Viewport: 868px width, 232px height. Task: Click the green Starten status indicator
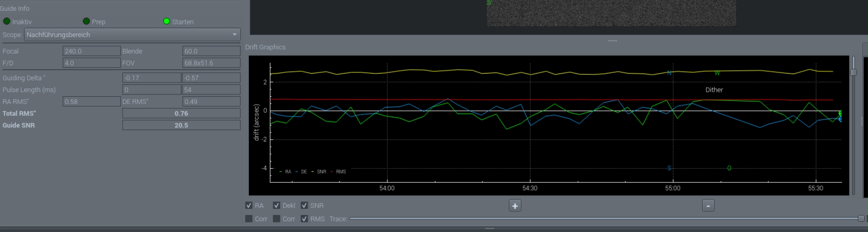pos(166,21)
